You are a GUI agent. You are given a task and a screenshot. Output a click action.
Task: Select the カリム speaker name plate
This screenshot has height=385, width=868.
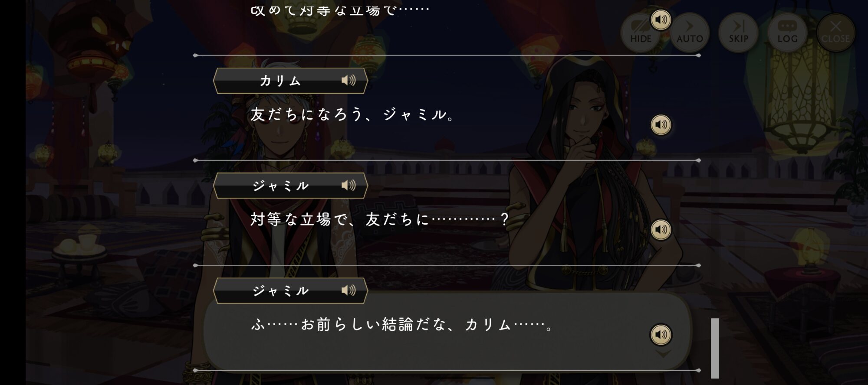290,81
